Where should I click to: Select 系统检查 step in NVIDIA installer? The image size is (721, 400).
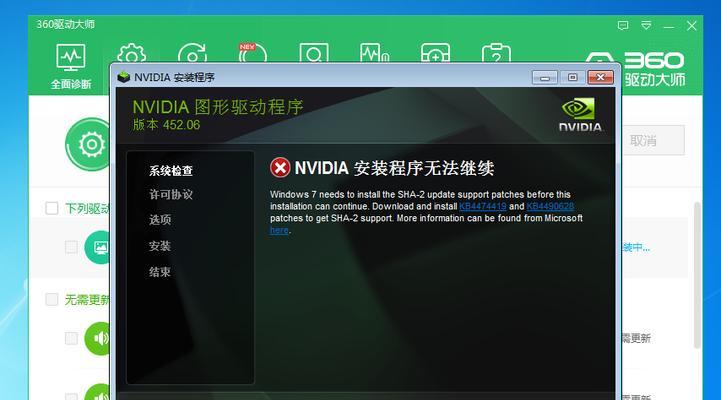(171, 171)
